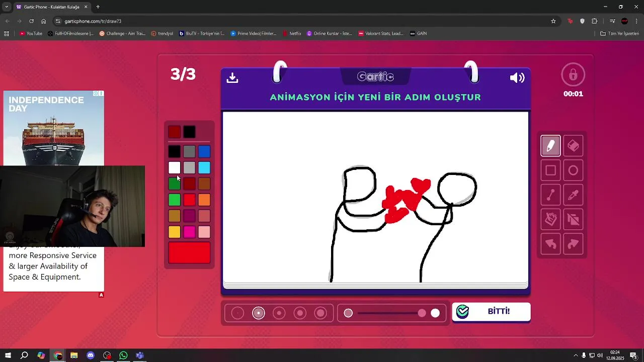The width and height of the screenshot is (644, 362).
Task: Toggle the previous-frame overlay tool
Action: click(573, 219)
